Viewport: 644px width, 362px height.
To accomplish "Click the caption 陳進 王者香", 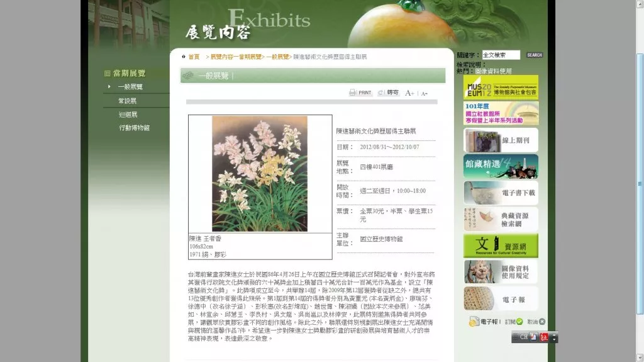I will (205, 239).
